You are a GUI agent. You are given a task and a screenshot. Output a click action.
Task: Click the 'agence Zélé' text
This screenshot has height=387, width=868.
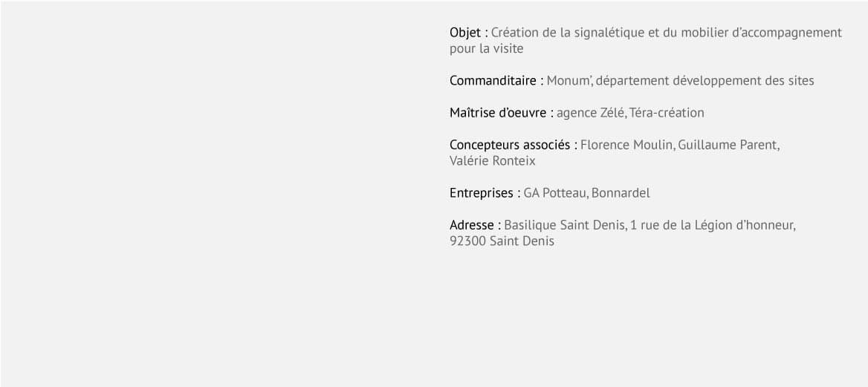coord(591,113)
